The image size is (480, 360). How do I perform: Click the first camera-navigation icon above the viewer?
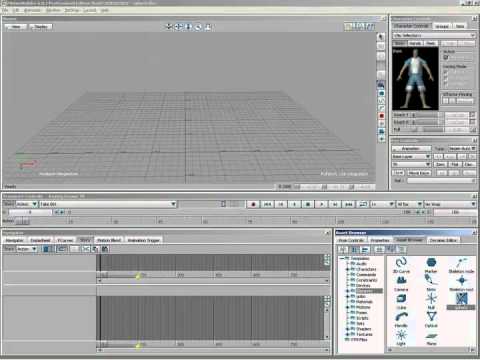point(169,27)
